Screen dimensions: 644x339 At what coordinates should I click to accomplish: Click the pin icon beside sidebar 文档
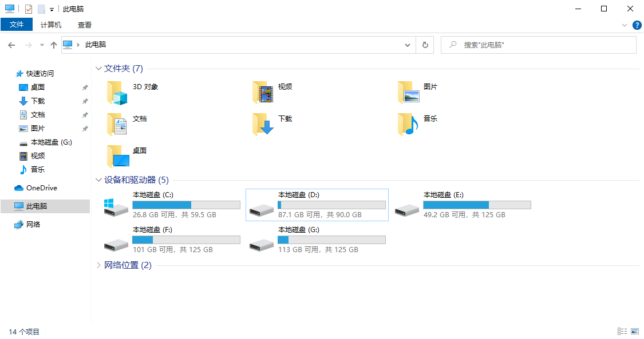pyautogui.click(x=85, y=115)
